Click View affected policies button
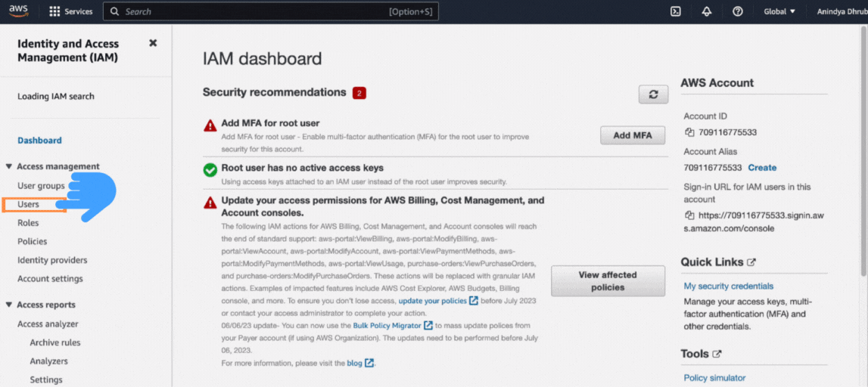Viewport: 868px width, 387px height. click(x=608, y=281)
